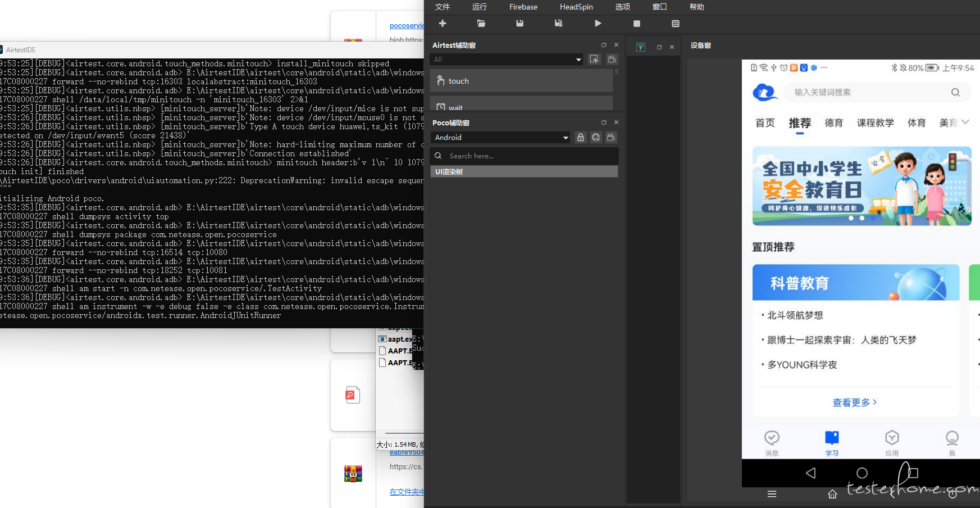Open the 消息 bottom nav icon

tap(772, 443)
